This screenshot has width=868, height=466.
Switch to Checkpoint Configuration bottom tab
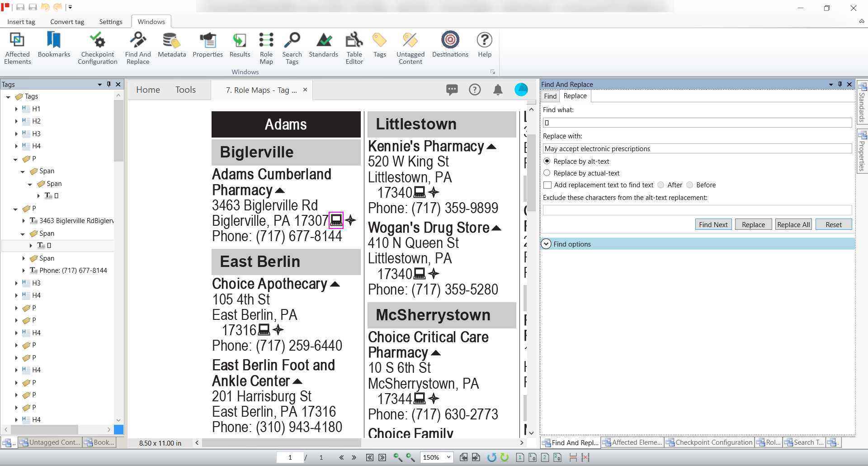[x=709, y=442]
